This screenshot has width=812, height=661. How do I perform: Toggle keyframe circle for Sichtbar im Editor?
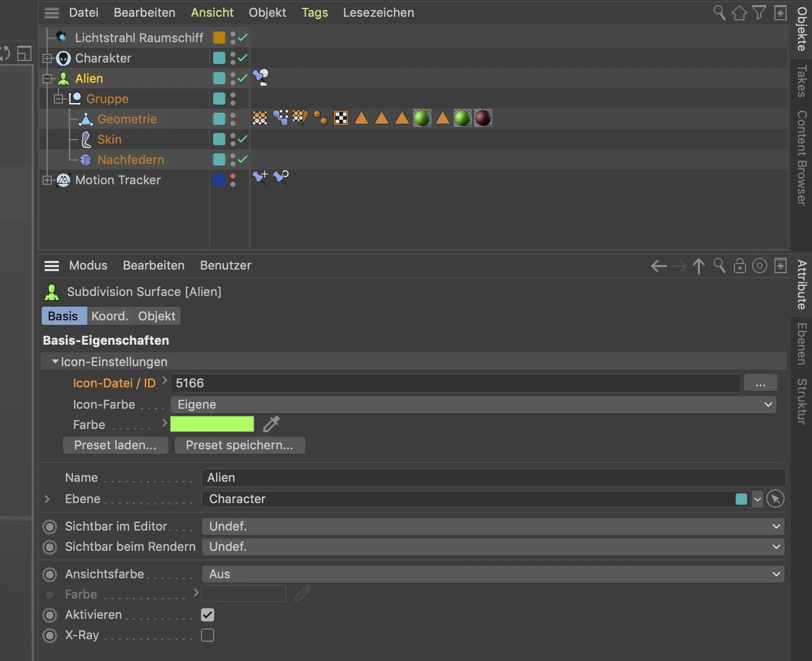[50, 527]
